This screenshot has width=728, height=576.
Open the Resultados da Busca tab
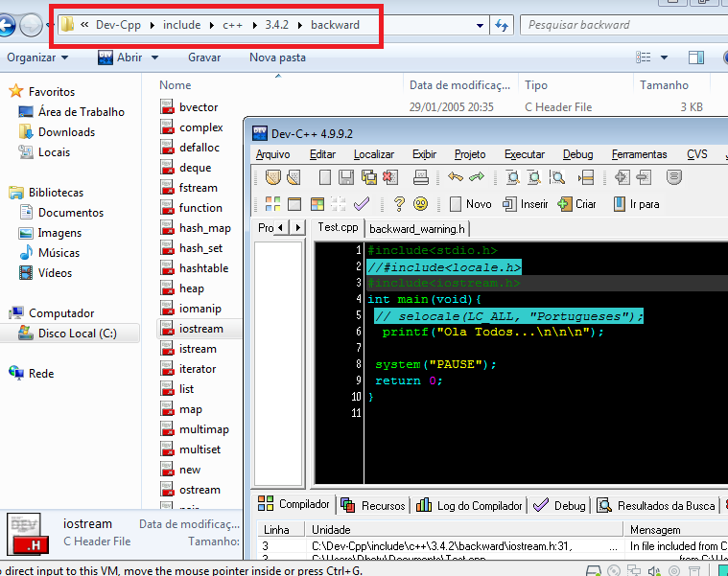tap(657, 505)
